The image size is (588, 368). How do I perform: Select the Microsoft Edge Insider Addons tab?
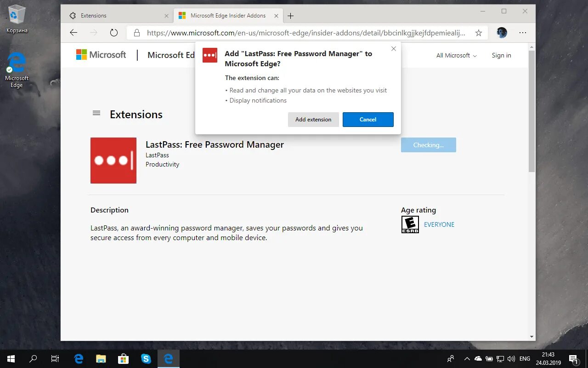[228, 16]
